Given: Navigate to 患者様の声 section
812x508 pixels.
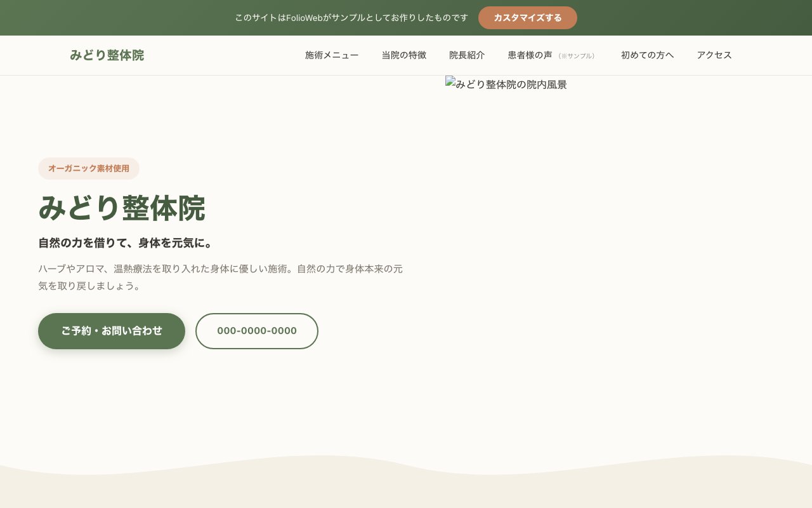Looking at the screenshot, I should pos(530,55).
